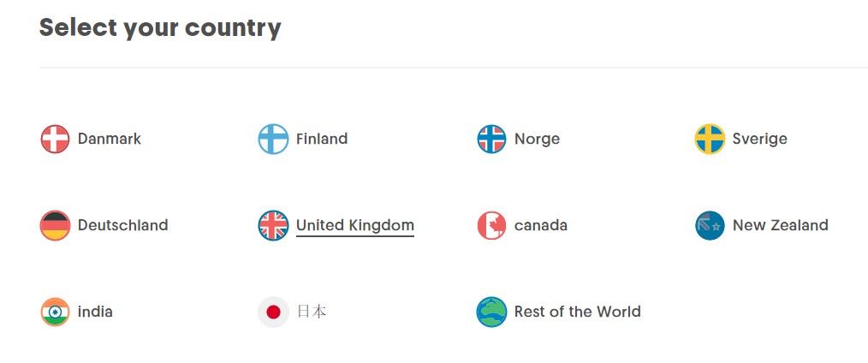868x363 pixels.
Task: Pick the New Zealand flag icon
Action: pyautogui.click(x=710, y=225)
